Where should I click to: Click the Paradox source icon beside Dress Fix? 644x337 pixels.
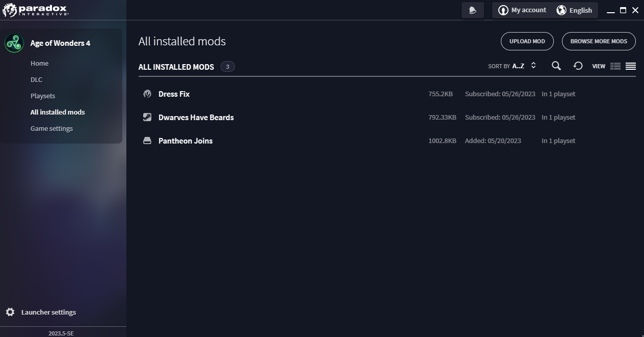point(147,94)
